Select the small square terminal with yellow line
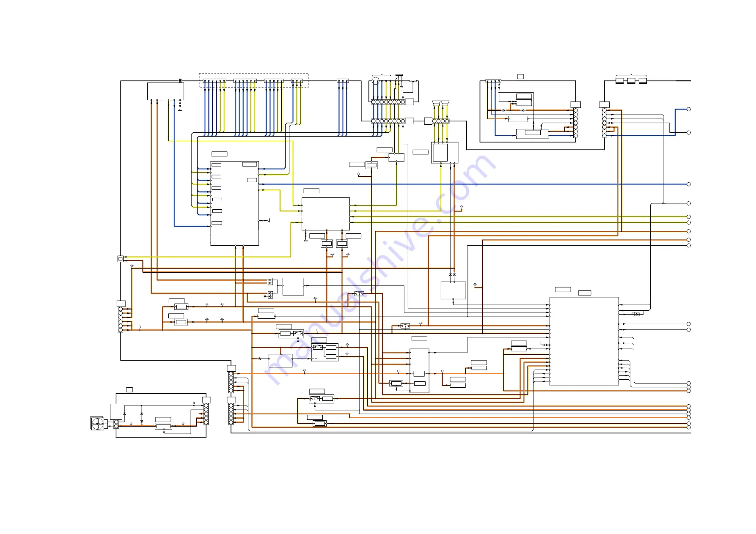This screenshot has height=534, width=756. click(x=121, y=258)
